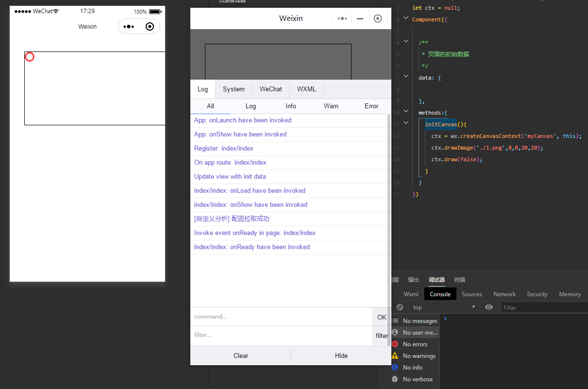Open the Network devtools tab
The width and height of the screenshot is (588, 389).
[504, 294]
